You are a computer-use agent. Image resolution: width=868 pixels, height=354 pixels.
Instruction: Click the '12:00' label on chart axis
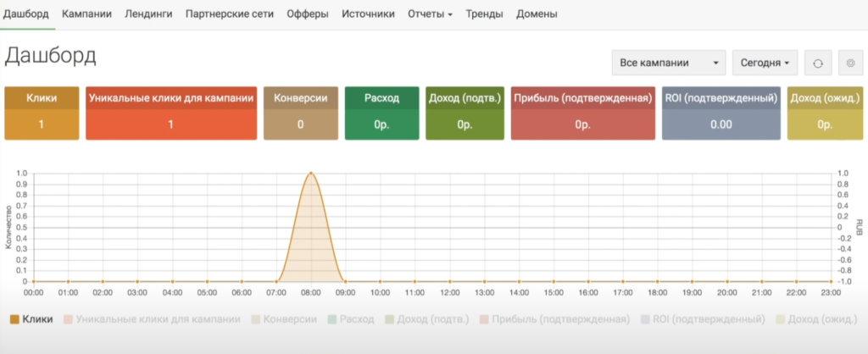click(449, 293)
